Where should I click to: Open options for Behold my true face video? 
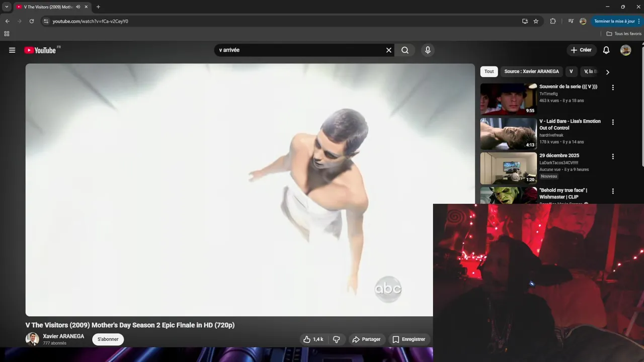pyautogui.click(x=613, y=191)
